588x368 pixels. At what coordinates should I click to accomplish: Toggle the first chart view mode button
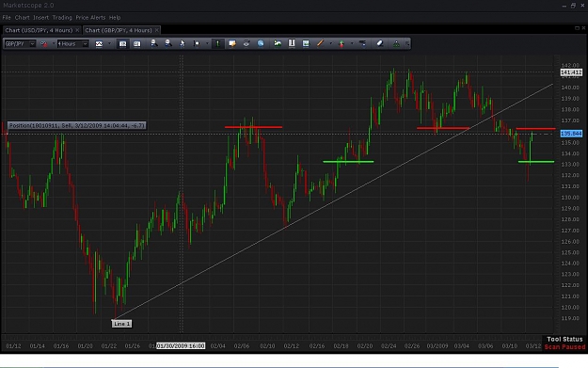(x=122, y=44)
